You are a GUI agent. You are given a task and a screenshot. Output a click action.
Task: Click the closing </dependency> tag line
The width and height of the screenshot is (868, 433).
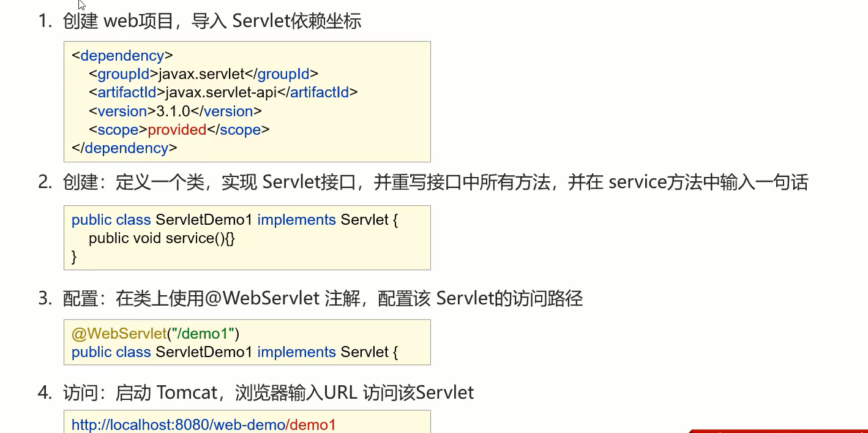tap(124, 148)
